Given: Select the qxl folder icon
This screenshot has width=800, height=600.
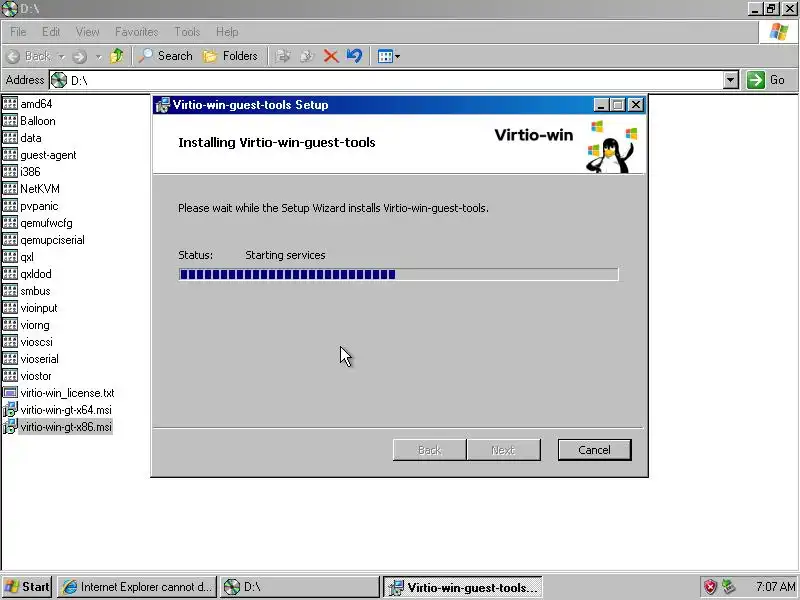Looking at the screenshot, I should (10, 257).
